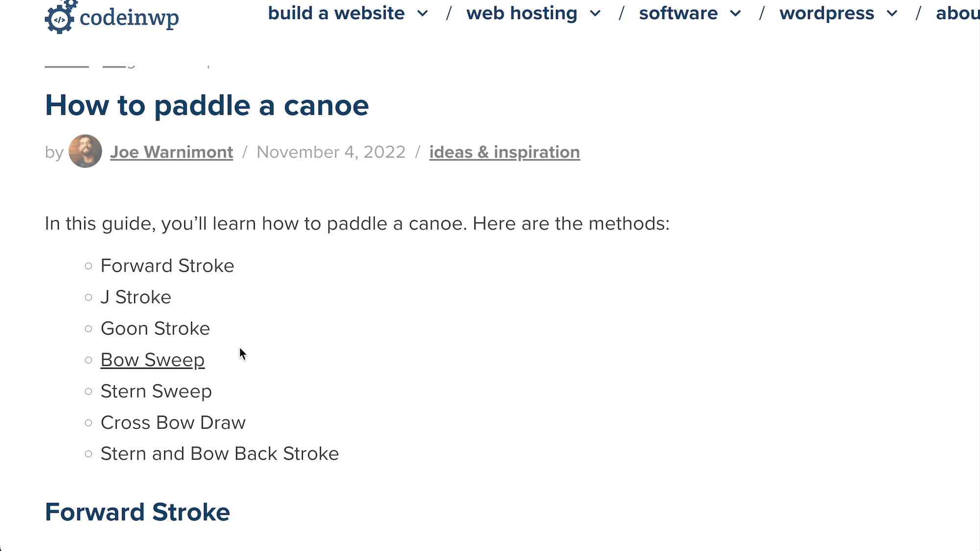Select the 'ideas & inspiration' category link
This screenshot has height=551, width=980.
504,151
